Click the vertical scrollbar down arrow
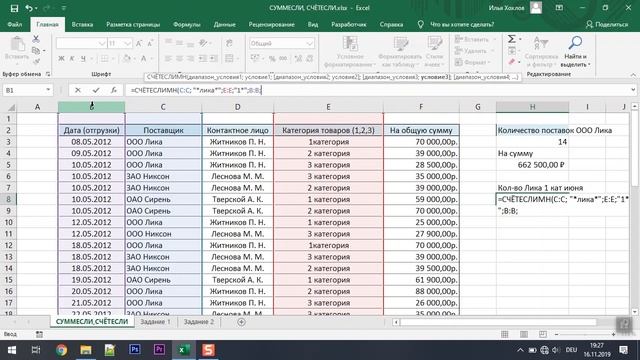This screenshot has height=360, width=640. pos(635,312)
